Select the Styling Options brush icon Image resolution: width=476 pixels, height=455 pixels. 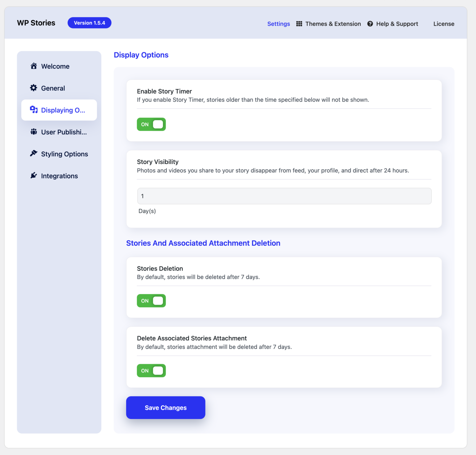(x=34, y=153)
